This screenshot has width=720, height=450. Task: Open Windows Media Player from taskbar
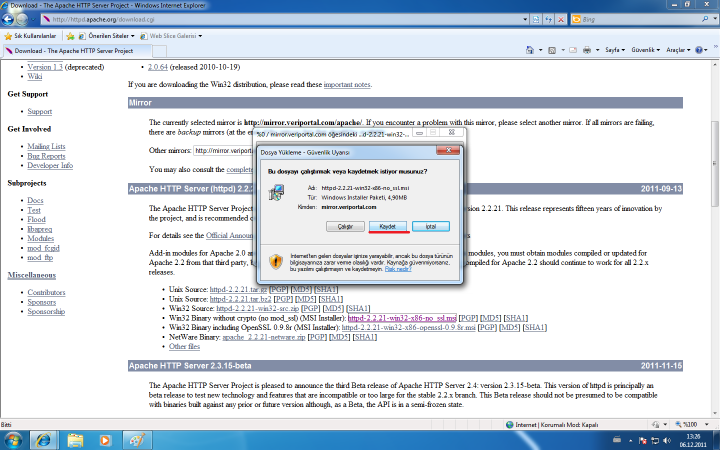point(105,440)
